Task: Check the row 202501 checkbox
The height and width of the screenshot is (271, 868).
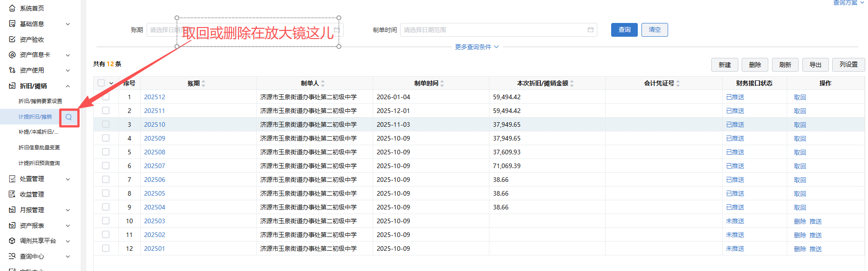Action: [106, 248]
